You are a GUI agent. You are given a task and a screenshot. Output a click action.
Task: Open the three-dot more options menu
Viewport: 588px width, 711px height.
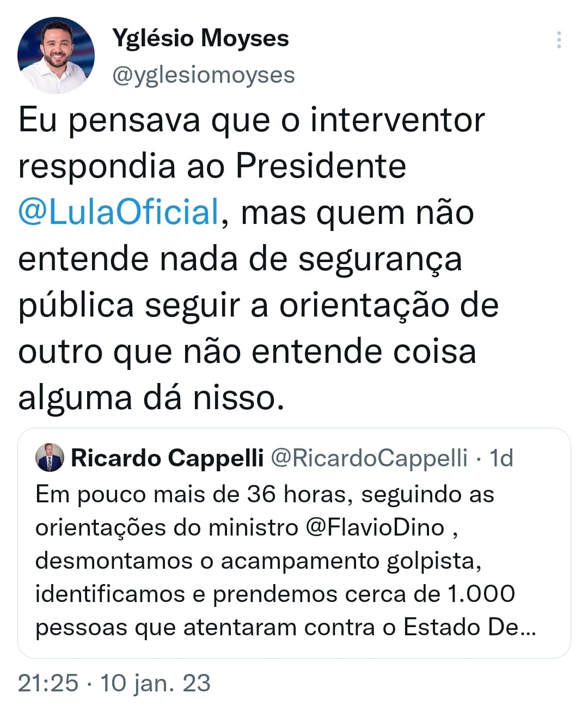[x=559, y=40]
